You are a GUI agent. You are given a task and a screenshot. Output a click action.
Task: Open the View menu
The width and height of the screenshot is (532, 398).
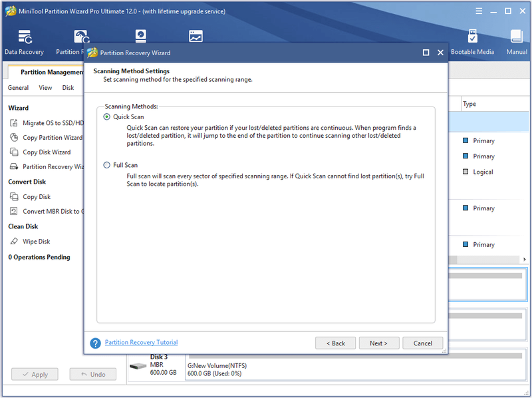[x=45, y=88]
